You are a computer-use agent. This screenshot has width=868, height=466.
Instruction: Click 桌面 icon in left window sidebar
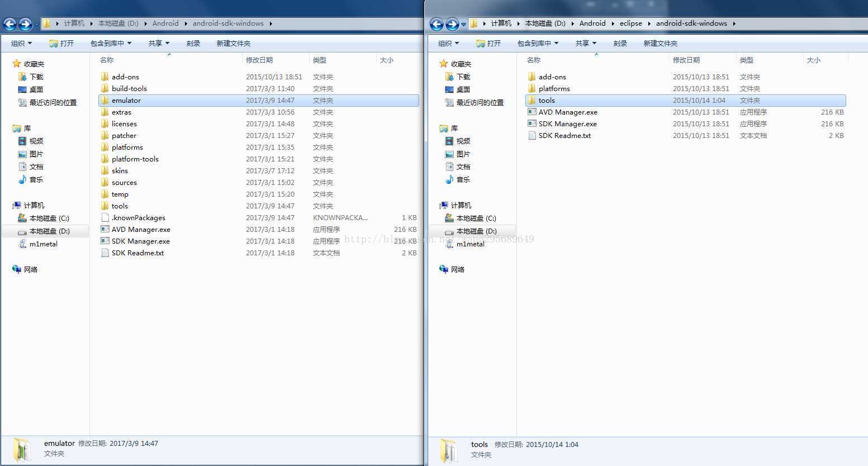click(x=22, y=89)
